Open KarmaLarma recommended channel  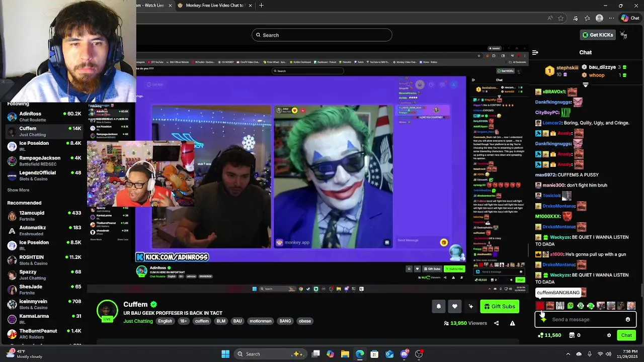44,319
